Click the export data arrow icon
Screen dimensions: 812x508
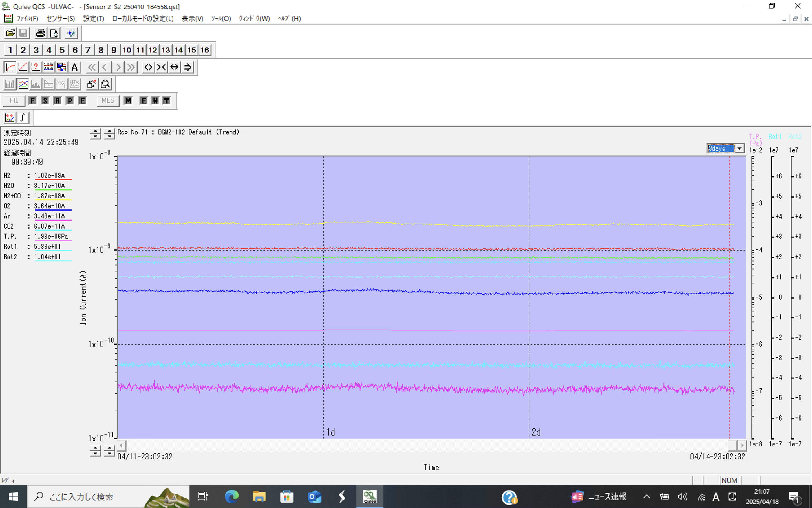92,84
